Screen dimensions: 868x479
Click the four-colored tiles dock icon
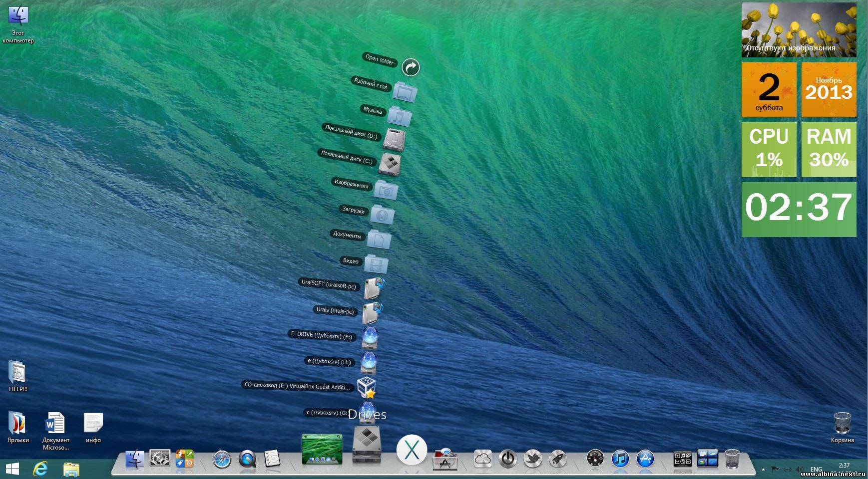[184, 459]
